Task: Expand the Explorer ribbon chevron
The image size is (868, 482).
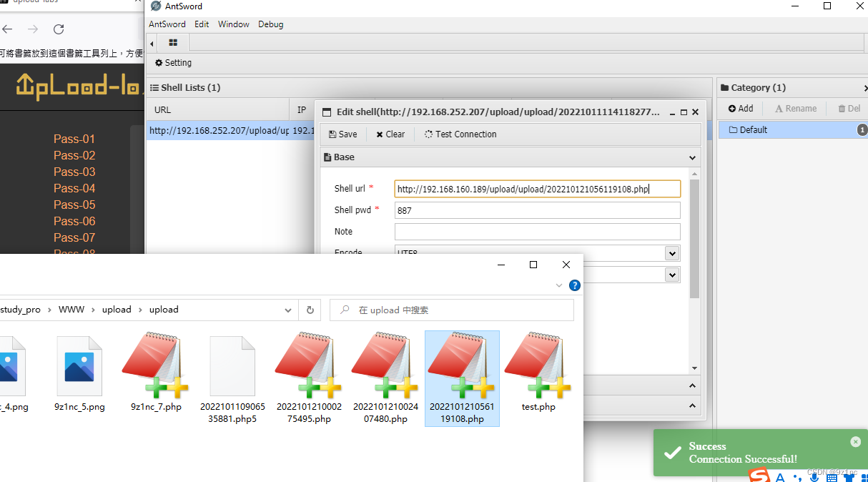Action: click(x=559, y=285)
